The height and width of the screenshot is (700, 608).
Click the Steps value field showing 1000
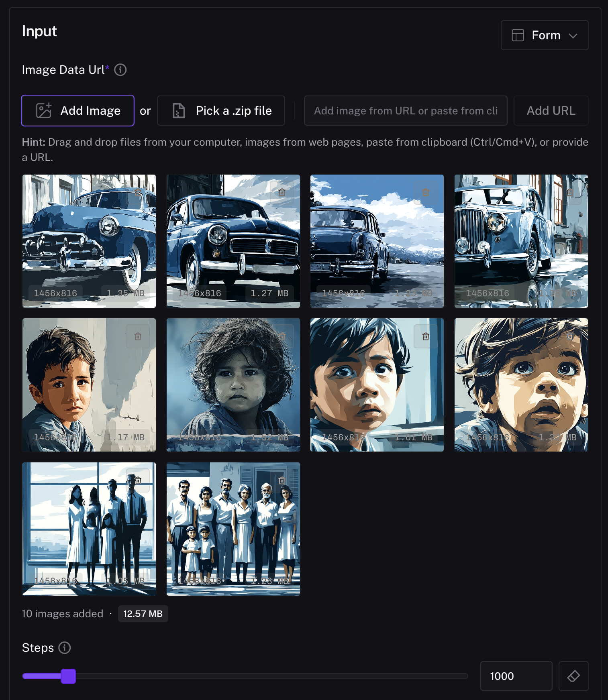pos(516,676)
